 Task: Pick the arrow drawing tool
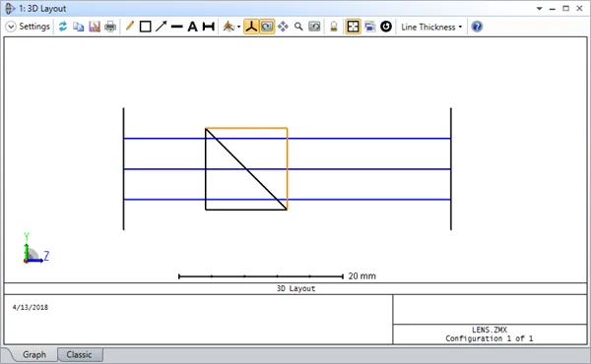[161, 27]
